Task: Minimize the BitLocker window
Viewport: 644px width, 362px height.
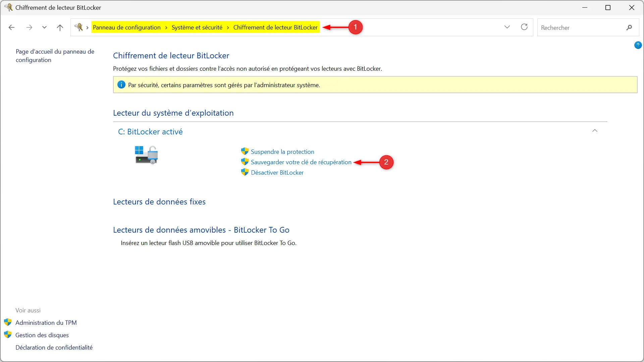Action: tap(585, 7)
